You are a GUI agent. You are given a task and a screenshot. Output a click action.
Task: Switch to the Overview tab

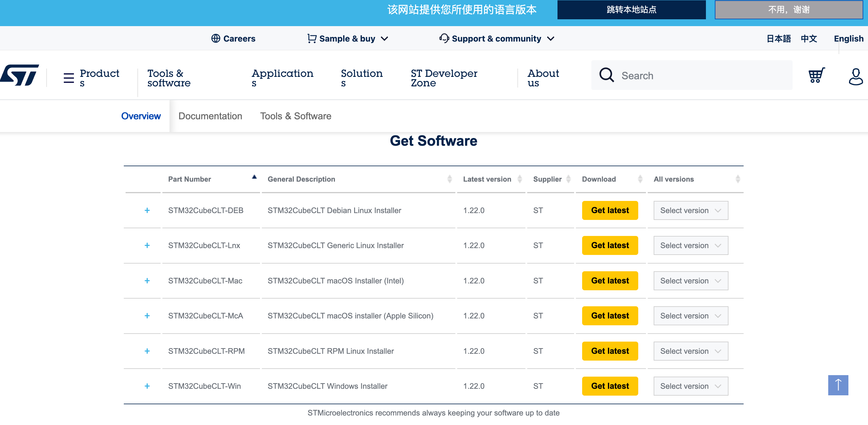pyautogui.click(x=141, y=116)
